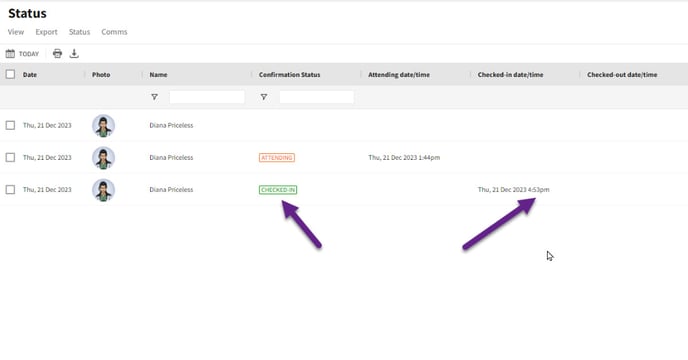Open the Status menu
This screenshot has width=688, height=360.
[79, 32]
